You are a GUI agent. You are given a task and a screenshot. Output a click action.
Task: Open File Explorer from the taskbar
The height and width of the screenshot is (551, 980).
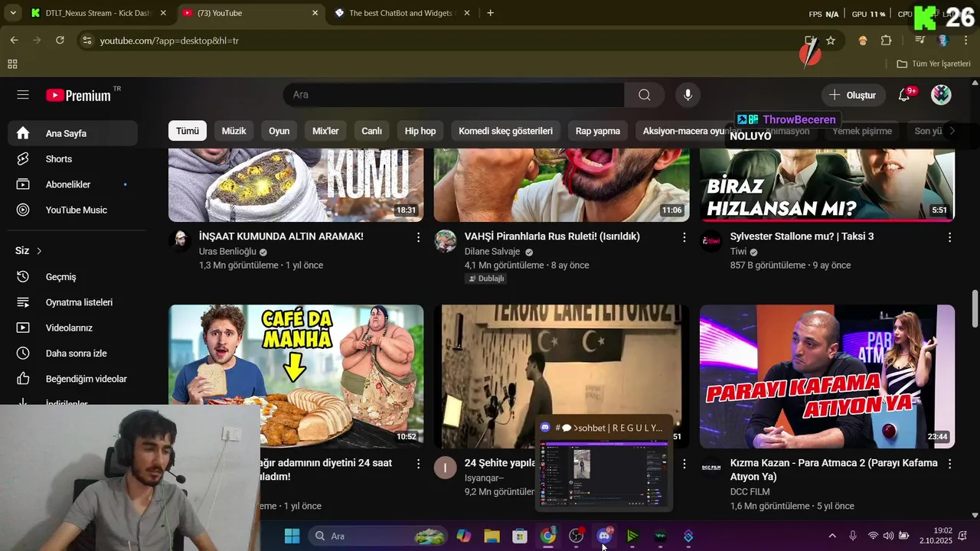coord(492,536)
